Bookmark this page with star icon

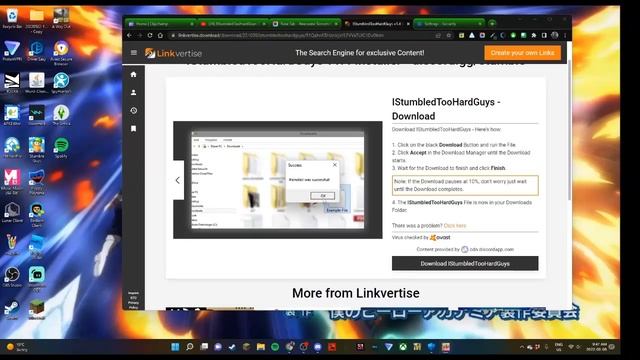coord(449,36)
